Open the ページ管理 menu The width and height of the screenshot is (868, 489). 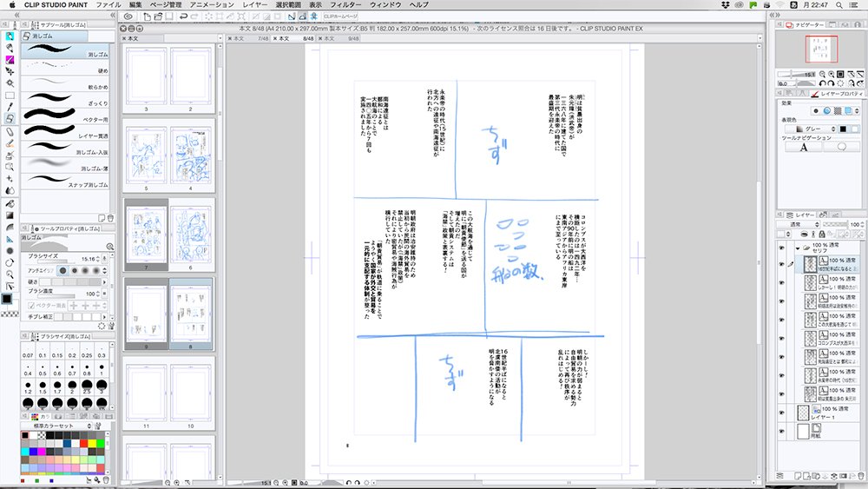[166, 4]
